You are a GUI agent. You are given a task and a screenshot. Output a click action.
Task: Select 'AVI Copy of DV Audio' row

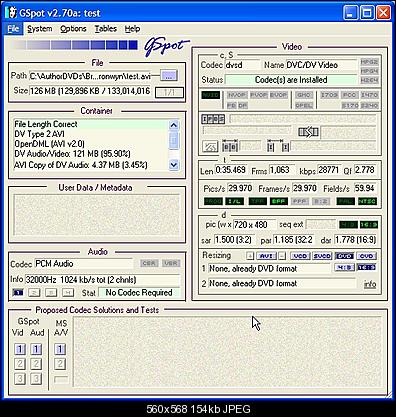[x=91, y=165]
